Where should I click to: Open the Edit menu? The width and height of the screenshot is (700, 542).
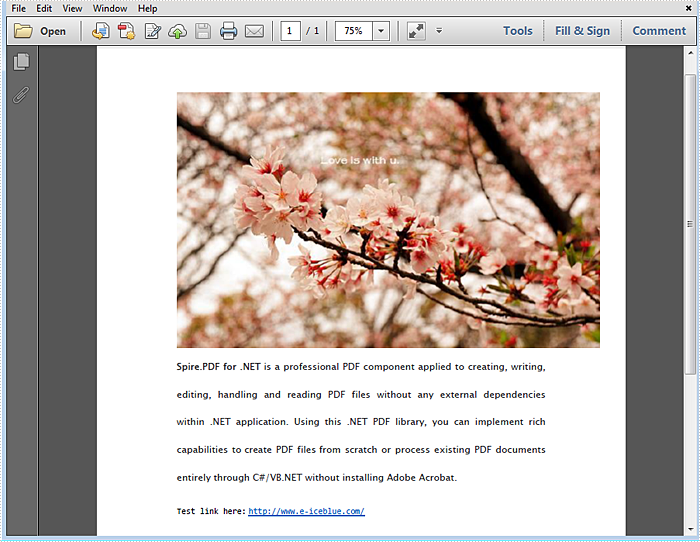pyautogui.click(x=44, y=8)
